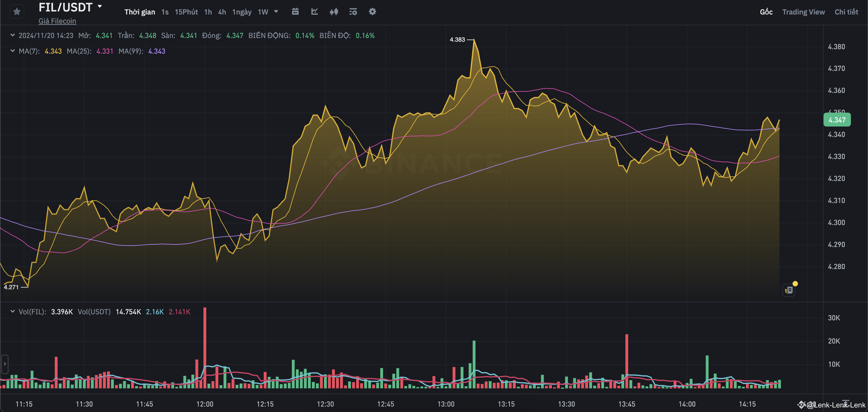The height and width of the screenshot is (412, 868).
Task: Select the Gốc chart tab
Action: tap(766, 12)
